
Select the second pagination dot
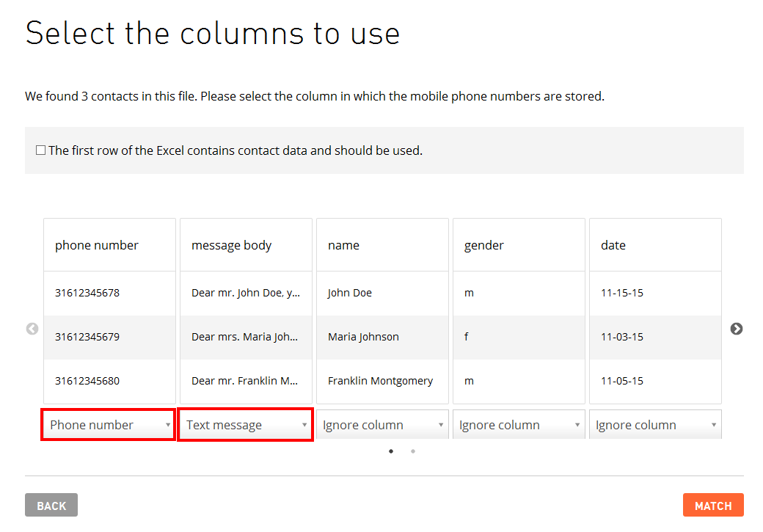(x=413, y=451)
